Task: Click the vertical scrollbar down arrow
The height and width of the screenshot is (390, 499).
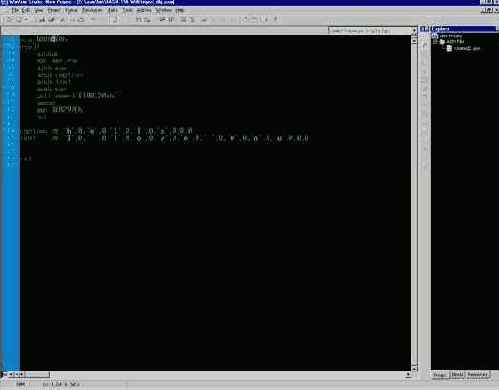Action: [414, 368]
